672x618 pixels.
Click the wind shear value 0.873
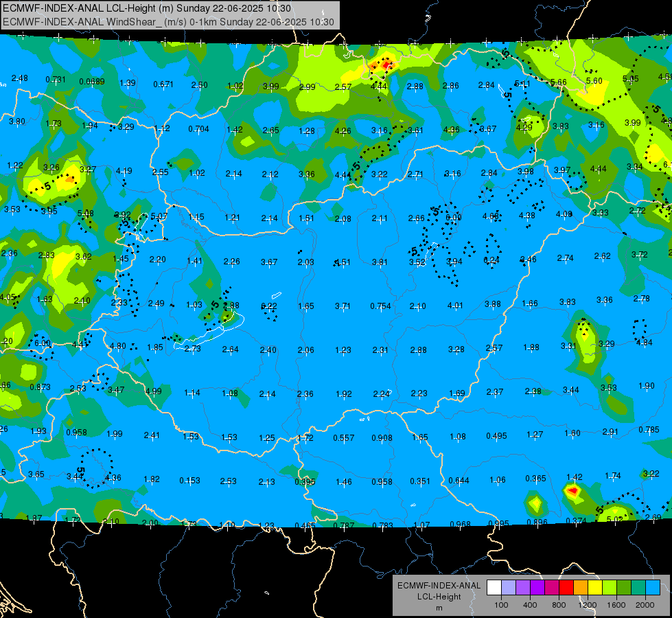point(40,387)
